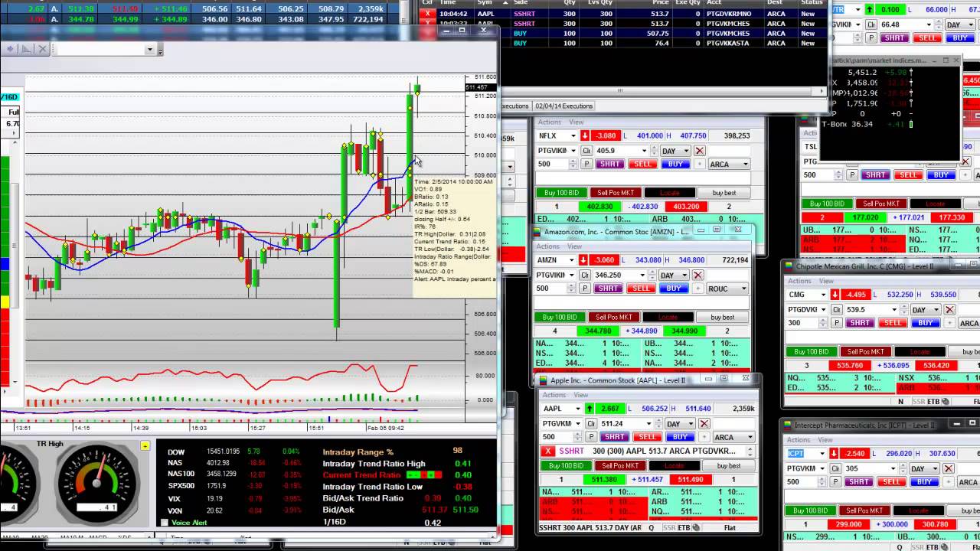Open Actions menu in AAPL Level II window
Viewport: 980px width, 551px height.
click(554, 395)
